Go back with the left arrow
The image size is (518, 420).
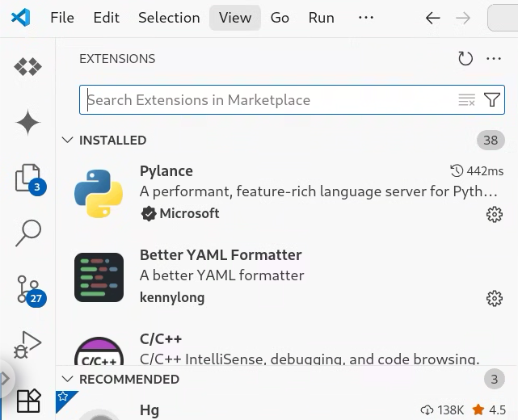pos(433,18)
